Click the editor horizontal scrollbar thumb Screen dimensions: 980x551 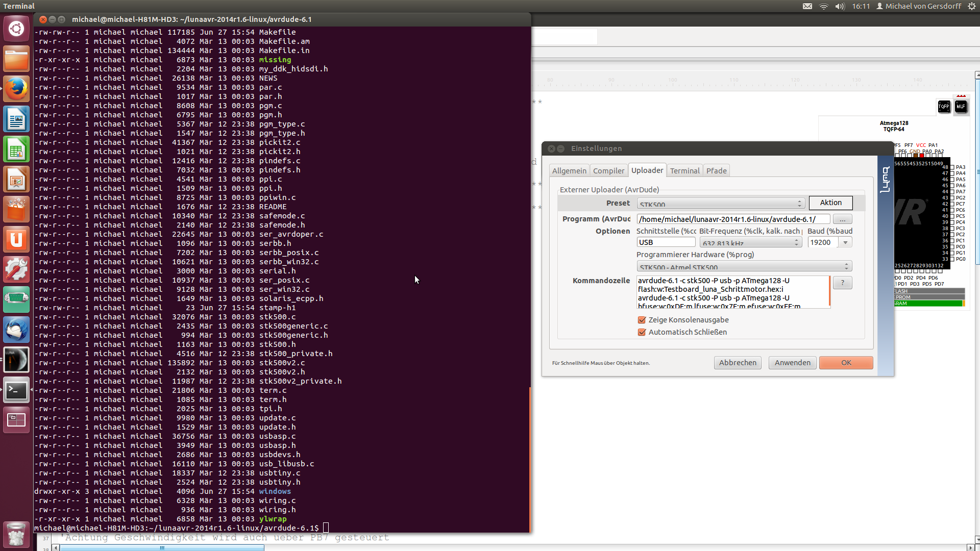pyautogui.click(x=162, y=548)
